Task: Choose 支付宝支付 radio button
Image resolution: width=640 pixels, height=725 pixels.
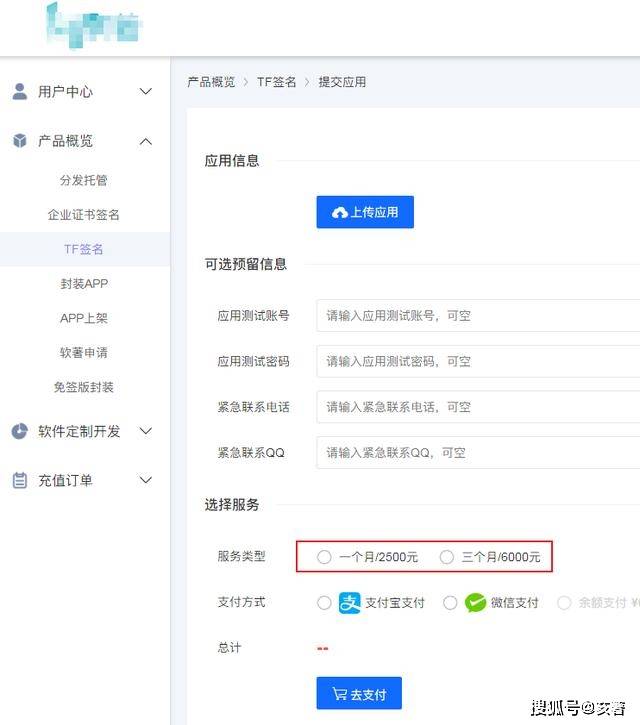Action: point(324,603)
